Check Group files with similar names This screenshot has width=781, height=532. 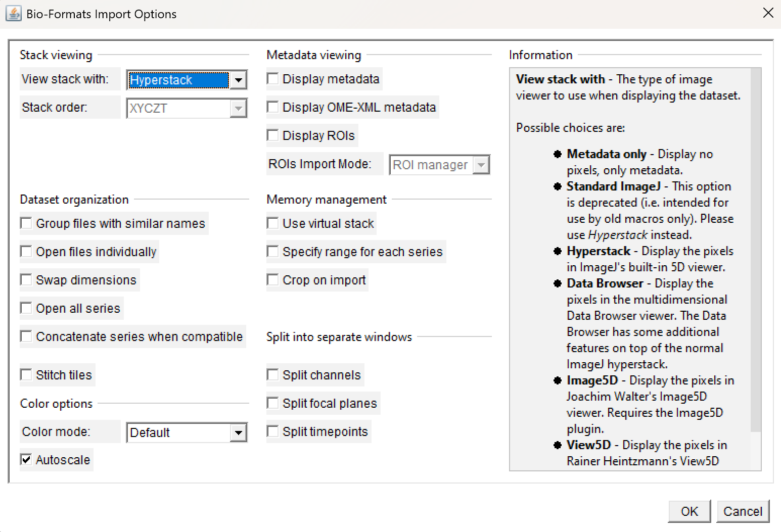point(26,223)
